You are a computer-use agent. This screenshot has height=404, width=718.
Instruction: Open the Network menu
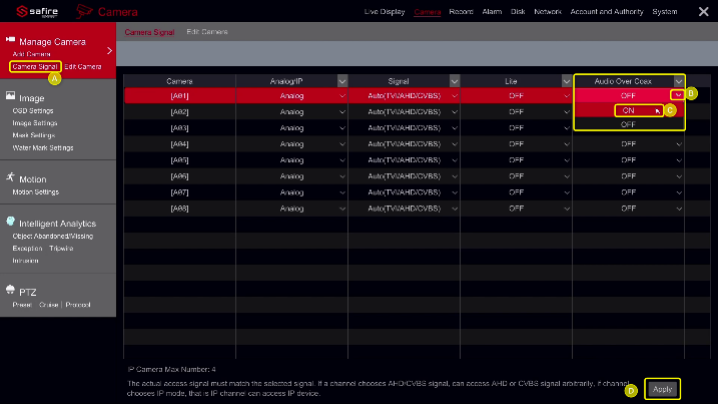click(547, 12)
